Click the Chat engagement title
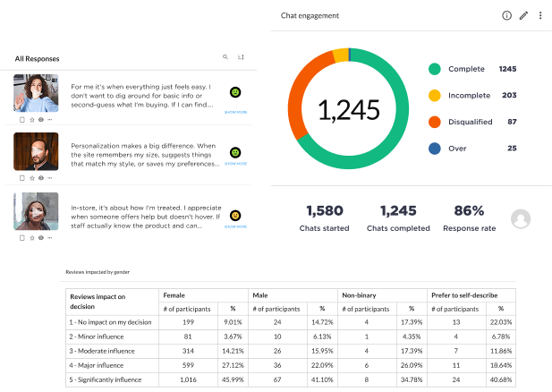 pyautogui.click(x=310, y=15)
